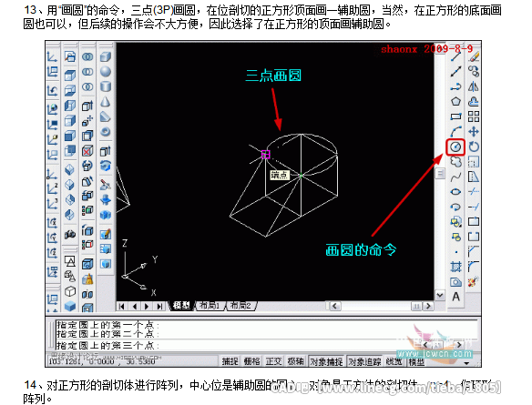Open the status bar tray dropdown arrow
The width and height of the screenshot is (532, 405).
click(x=466, y=363)
